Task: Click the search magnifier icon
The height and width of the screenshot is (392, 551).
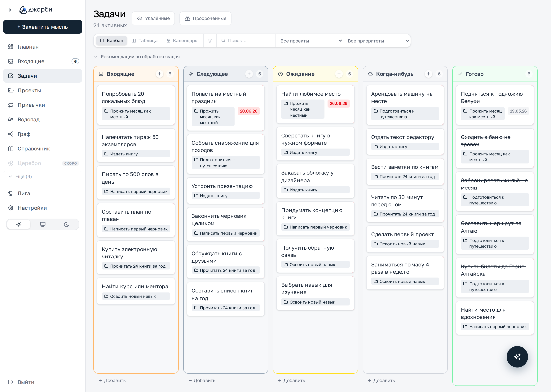Action: (223, 41)
